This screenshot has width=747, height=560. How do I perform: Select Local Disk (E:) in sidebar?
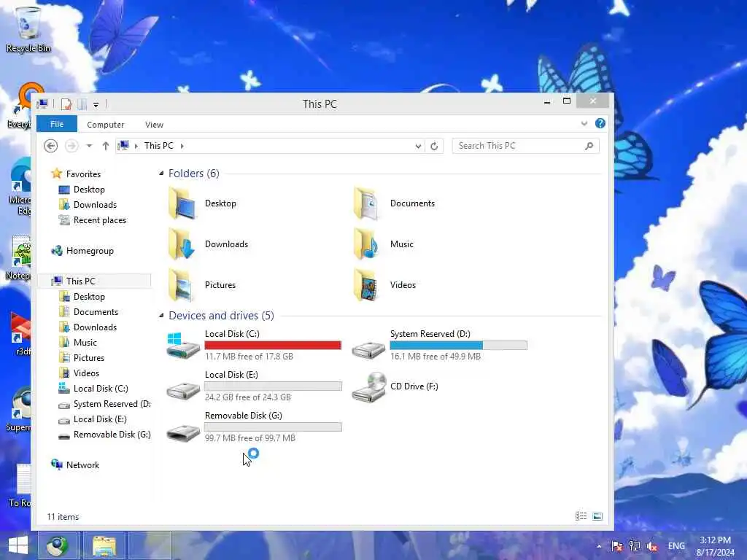click(x=100, y=419)
